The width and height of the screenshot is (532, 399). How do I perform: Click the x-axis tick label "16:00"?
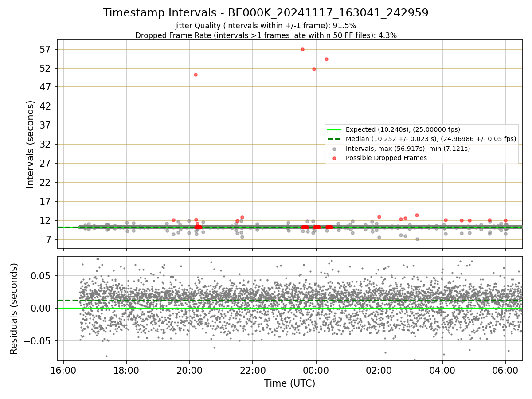[x=63, y=370]
